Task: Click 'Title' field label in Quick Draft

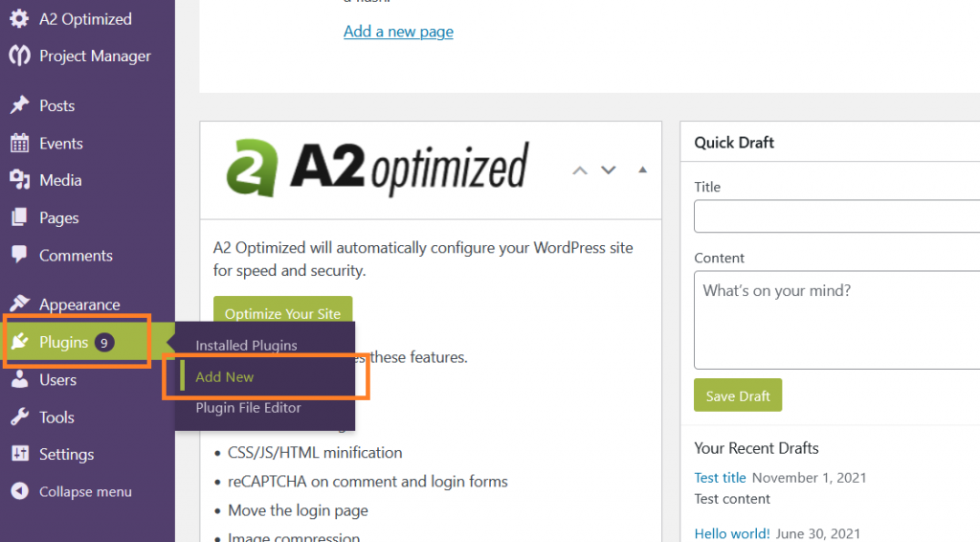Action: coord(707,187)
